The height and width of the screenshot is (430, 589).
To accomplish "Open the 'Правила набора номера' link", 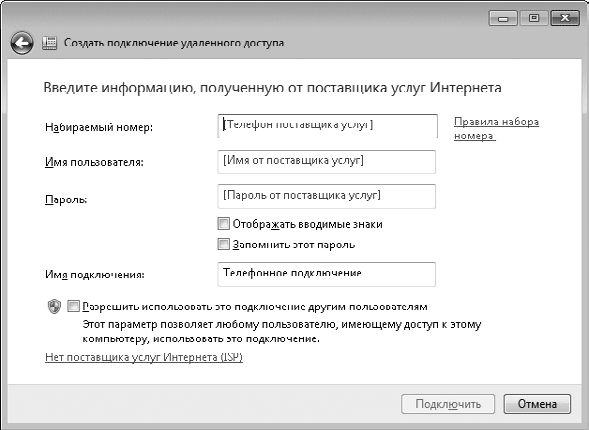I will tap(496, 128).
